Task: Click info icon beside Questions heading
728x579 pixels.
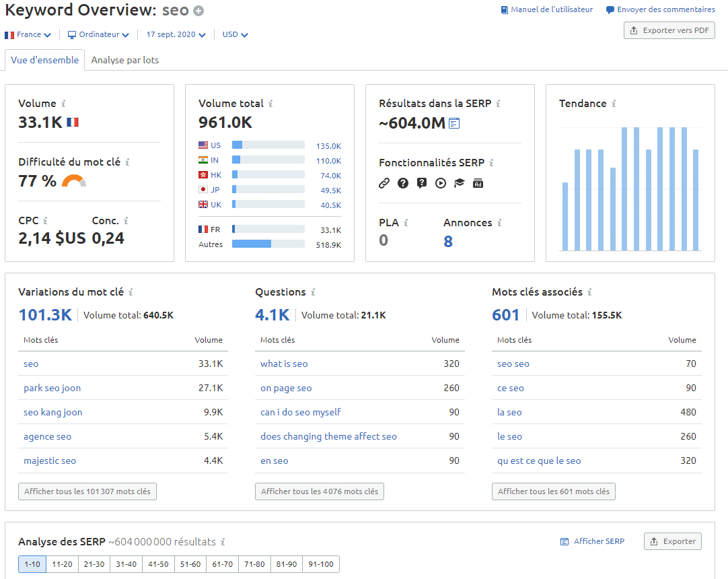Action: [x=313, y=292]
